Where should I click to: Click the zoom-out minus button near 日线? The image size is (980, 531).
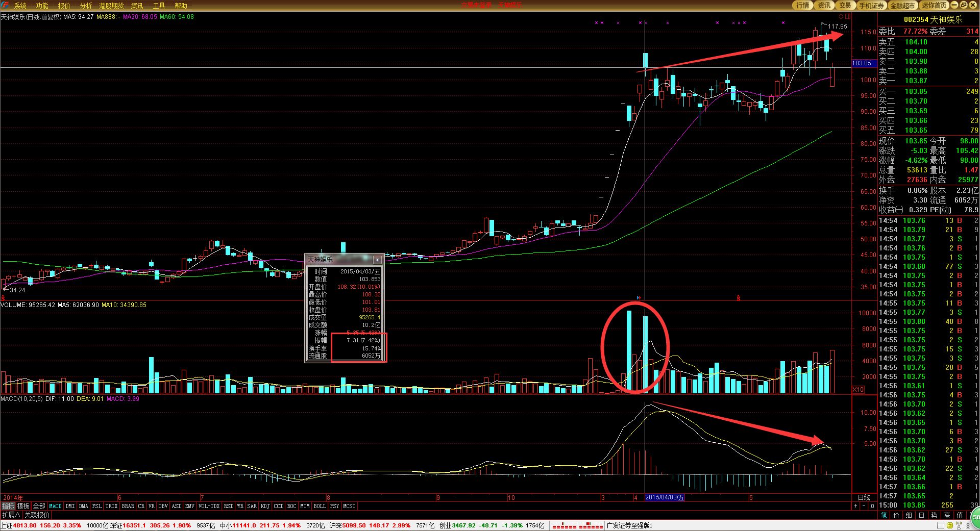pos(864,506)
